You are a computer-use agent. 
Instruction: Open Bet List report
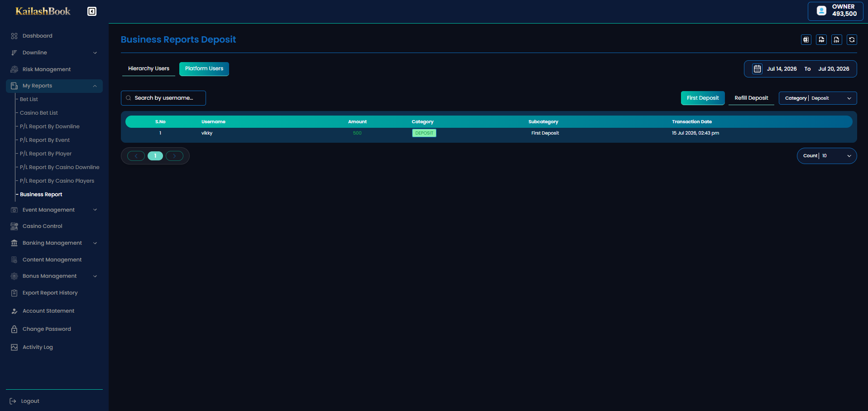29,99
